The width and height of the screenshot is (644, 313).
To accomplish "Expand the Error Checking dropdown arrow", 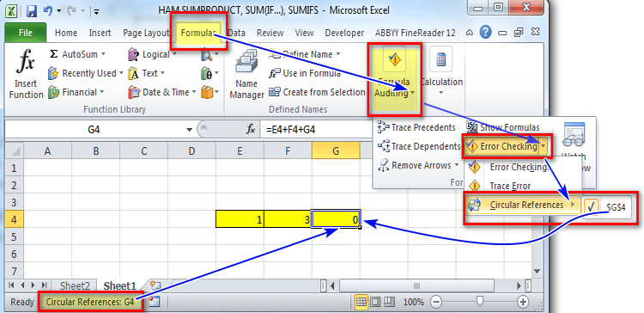I will coord(543,146).
